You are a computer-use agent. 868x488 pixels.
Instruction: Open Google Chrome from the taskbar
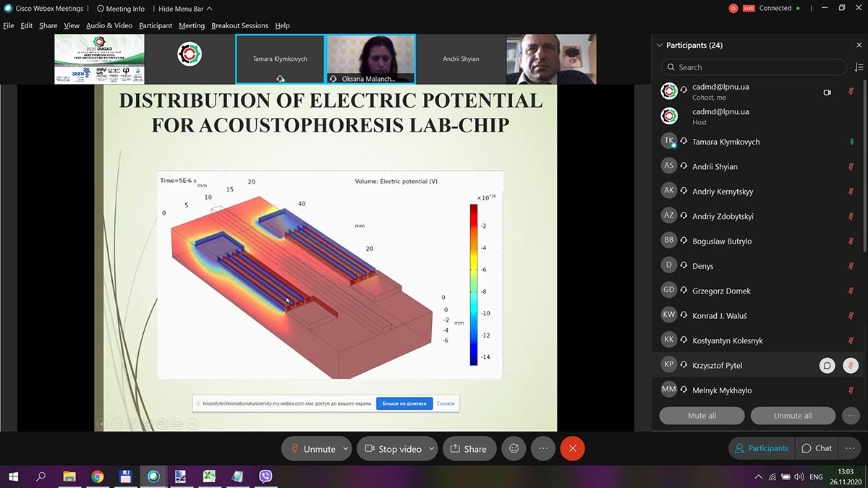click(x=98, y=476)
